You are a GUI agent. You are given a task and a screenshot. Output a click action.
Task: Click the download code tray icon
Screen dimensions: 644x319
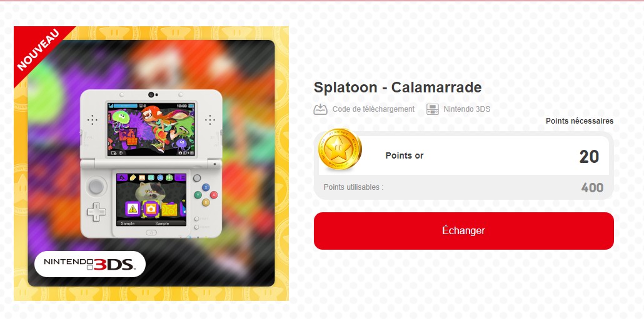[x=320, y=109]
